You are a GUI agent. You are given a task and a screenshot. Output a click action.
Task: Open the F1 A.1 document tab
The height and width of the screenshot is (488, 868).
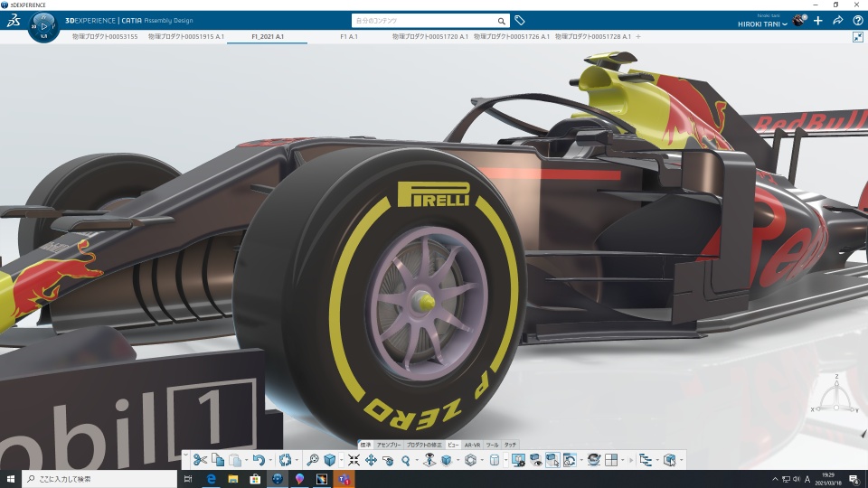pyautogui.click(x=349, y=36)
